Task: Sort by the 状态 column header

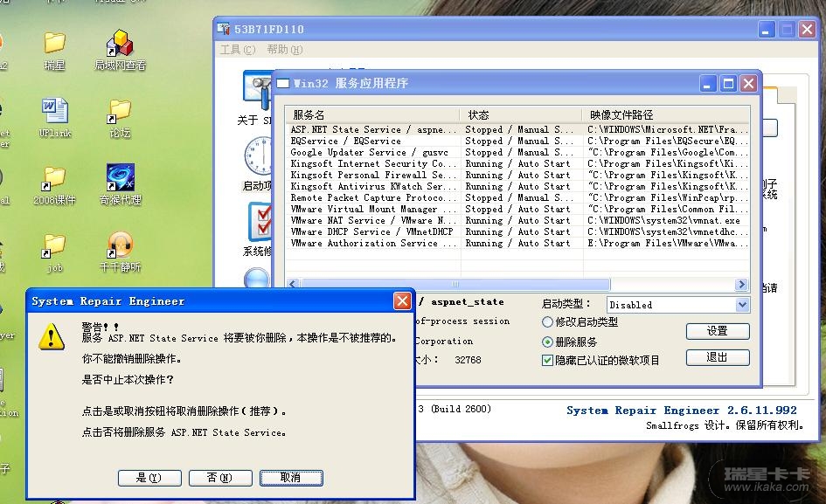Action: click(x=522, y=114)
